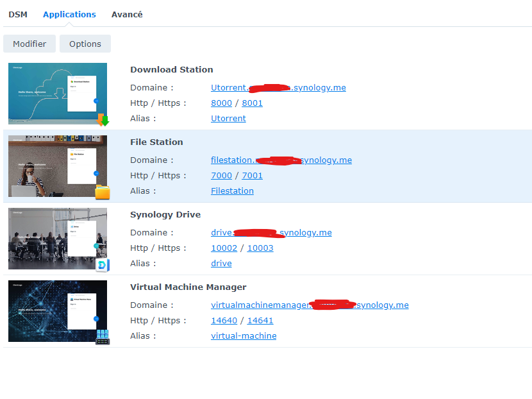
Task: Open the Download Station login preview thumbnail
Action: pos(58,94)
